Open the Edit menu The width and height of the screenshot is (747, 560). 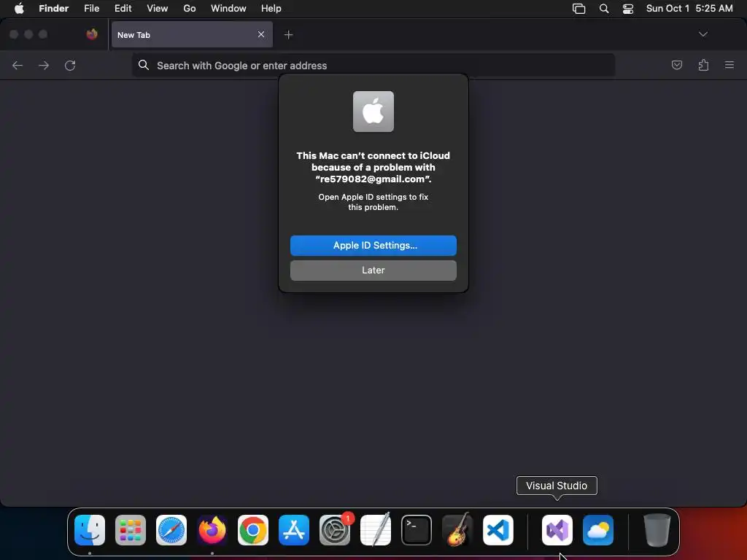(123, 8)
